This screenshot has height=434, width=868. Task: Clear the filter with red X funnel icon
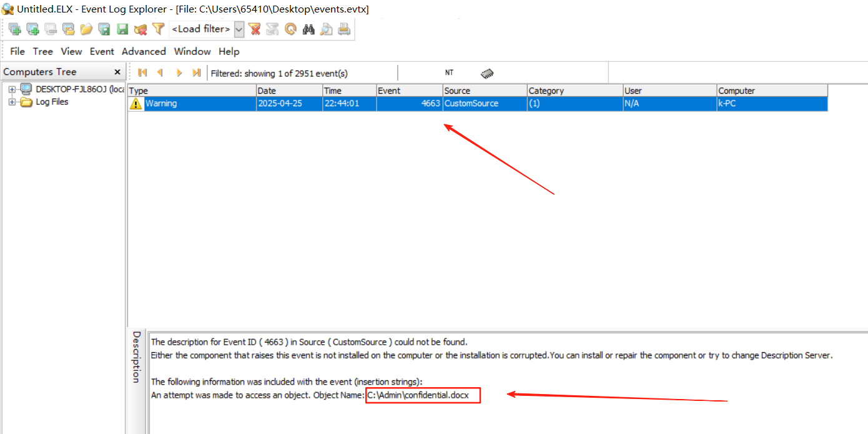pyautogui.click(x=254, y=29)
